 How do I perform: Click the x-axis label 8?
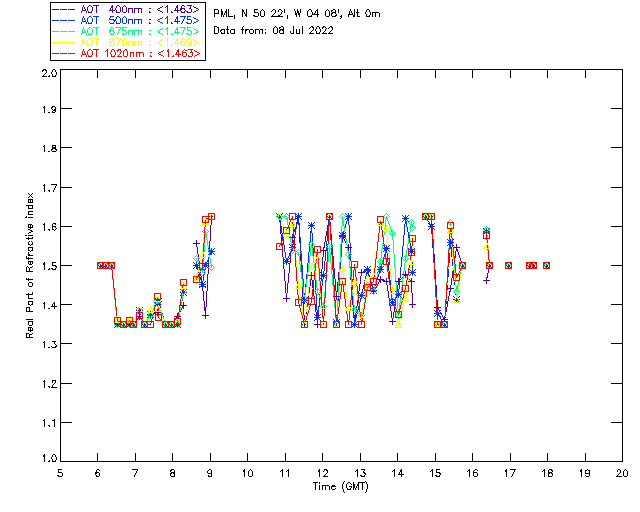[x=173, y=473]
